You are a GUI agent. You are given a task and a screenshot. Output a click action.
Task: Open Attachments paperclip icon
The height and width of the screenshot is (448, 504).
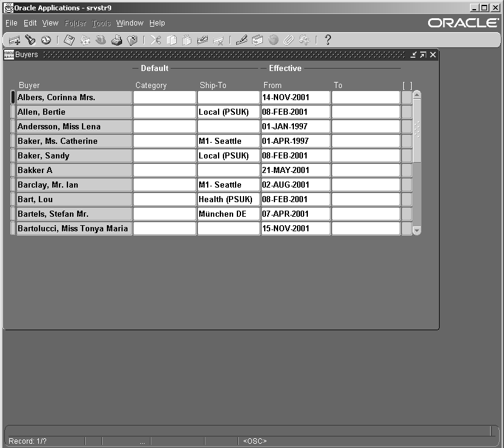pyautogui.click(x=288, y=40)
